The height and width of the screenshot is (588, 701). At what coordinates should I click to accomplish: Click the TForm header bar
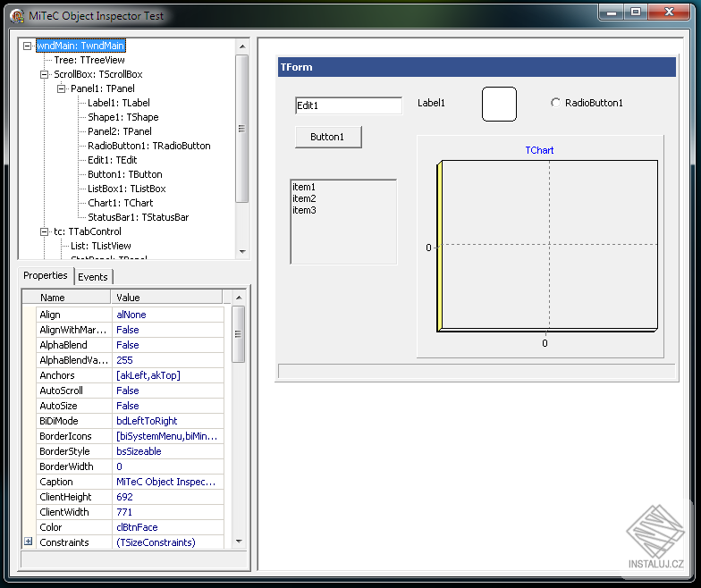pos(477,67)
